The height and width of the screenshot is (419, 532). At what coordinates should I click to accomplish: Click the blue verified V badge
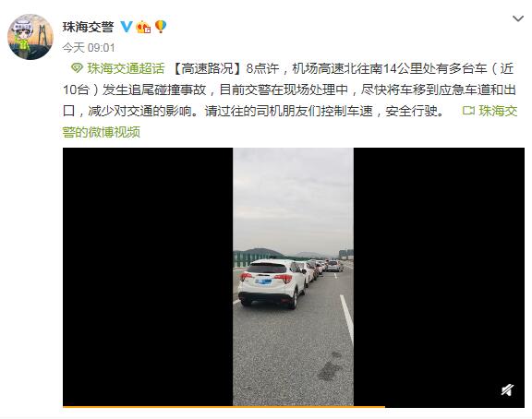click(x=127, y=27)
